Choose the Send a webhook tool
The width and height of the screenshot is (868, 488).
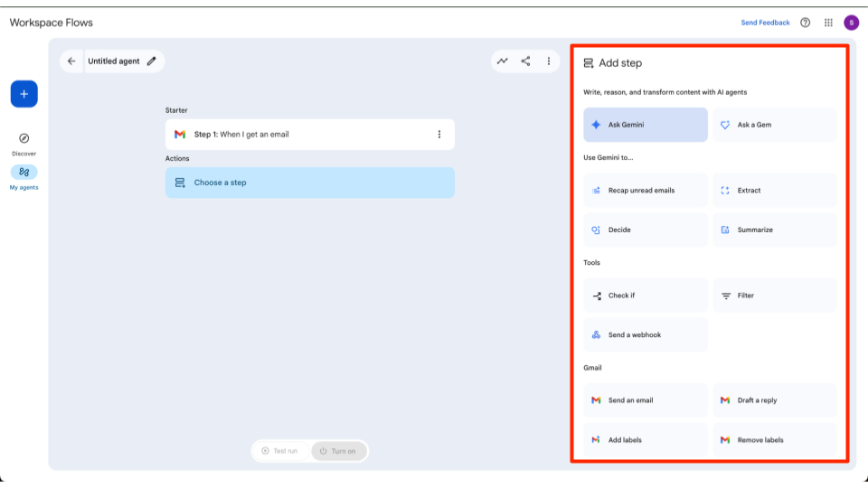[x=645, y=334]
